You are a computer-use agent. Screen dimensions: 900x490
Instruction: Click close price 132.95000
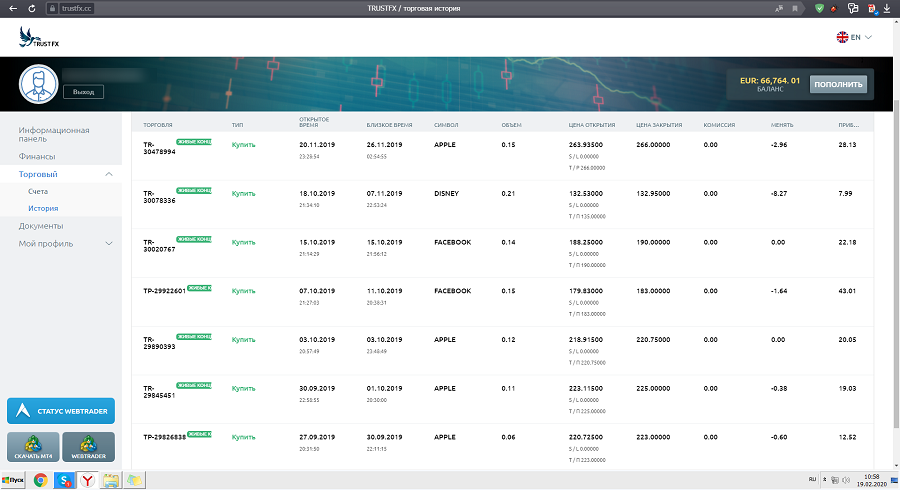pyautogui.click(x=653, y=193)
